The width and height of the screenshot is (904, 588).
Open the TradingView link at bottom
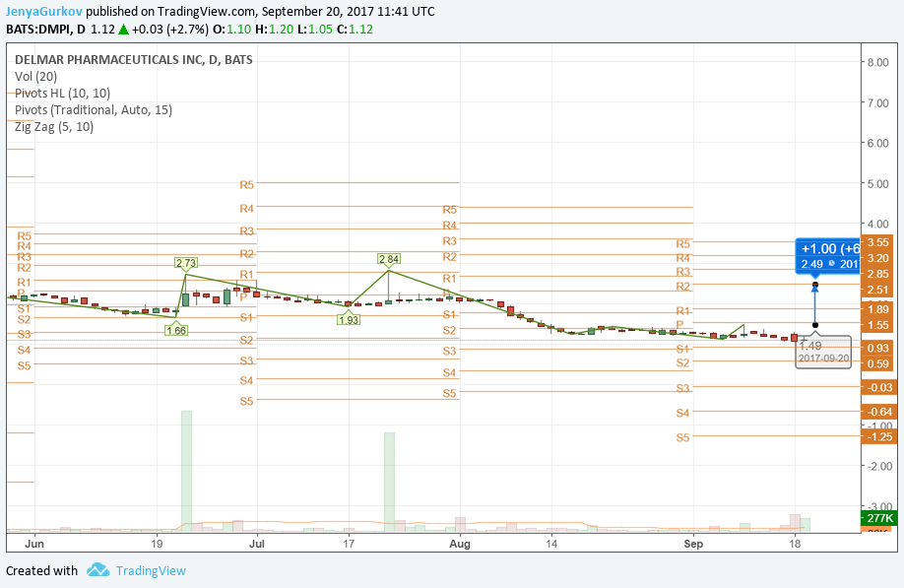coord(151,570)
